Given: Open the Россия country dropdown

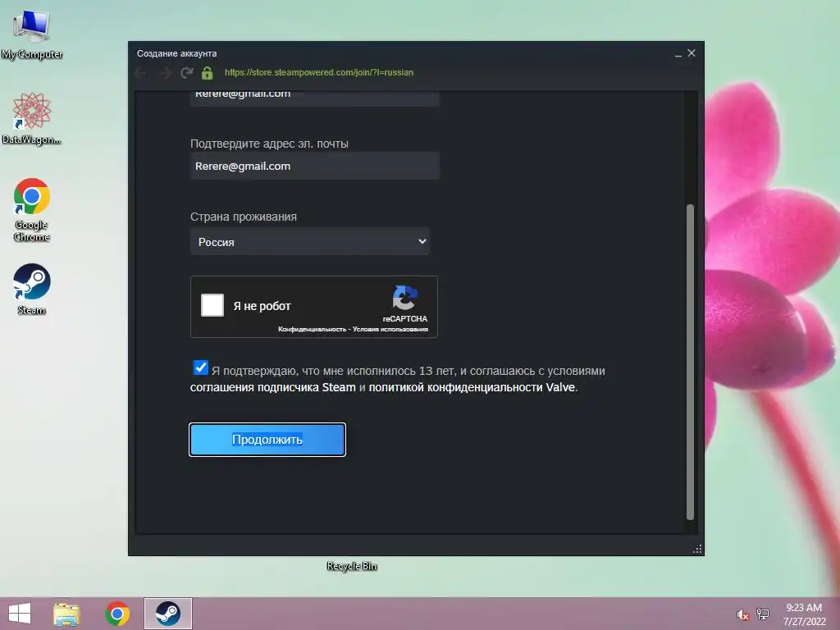Looking at the screenshot, I should click(x=309, y=242).
